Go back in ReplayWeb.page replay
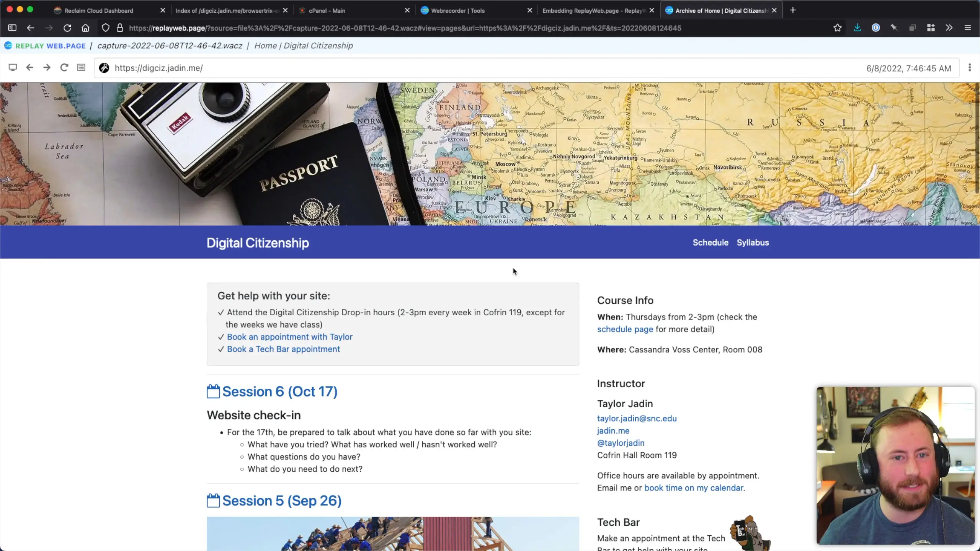 [x=29, y=68]
